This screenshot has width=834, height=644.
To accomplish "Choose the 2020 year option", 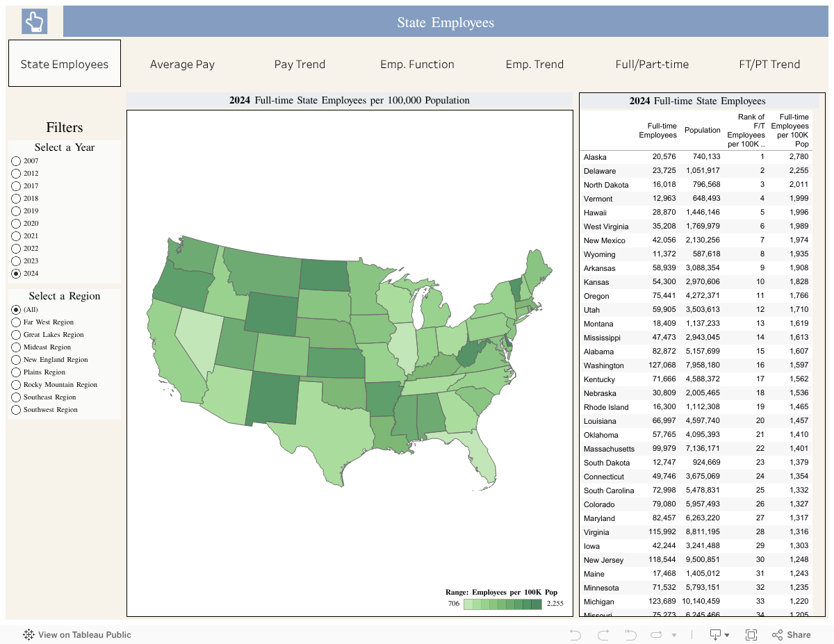I will [x=16, y=224].
